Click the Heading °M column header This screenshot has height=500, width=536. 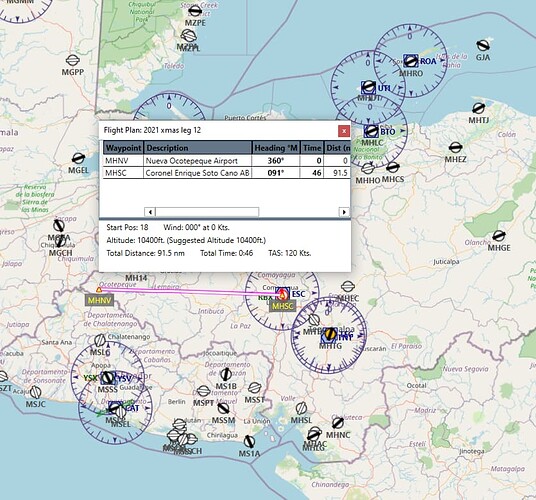(x=276, y=148)
